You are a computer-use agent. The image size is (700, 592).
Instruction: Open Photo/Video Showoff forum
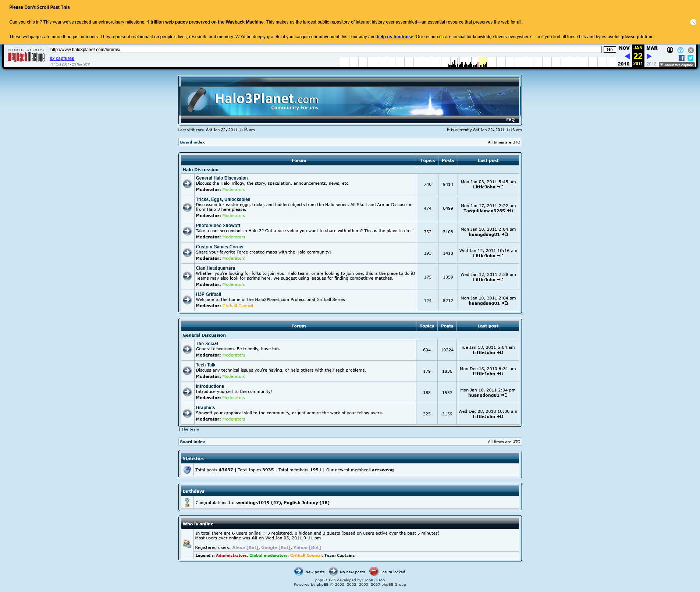click(x=218, y=226)
